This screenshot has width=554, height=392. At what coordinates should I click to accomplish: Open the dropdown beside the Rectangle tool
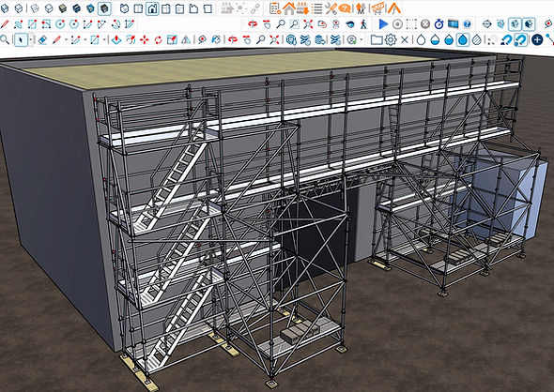click(104, 40)
